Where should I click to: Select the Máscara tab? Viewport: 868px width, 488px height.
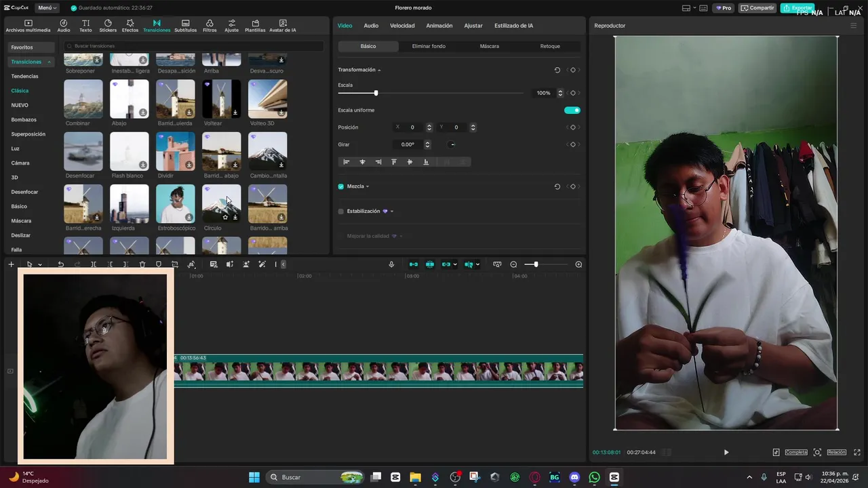[489, 46]
